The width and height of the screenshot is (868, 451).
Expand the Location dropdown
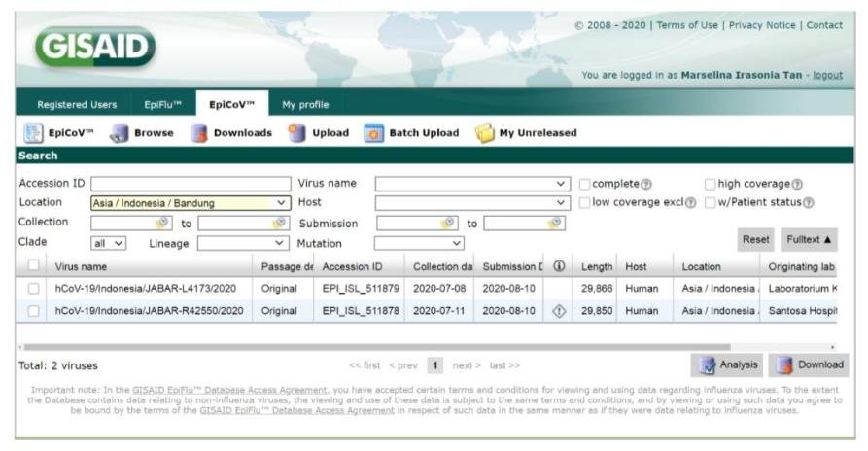coord(282,203)
